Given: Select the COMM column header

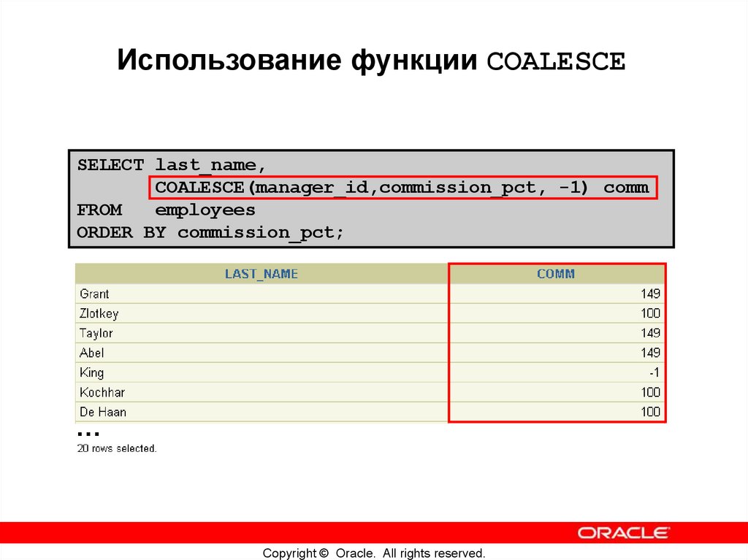Looking at the screenshot, I should pyautogui.click(x=557, y=274).
